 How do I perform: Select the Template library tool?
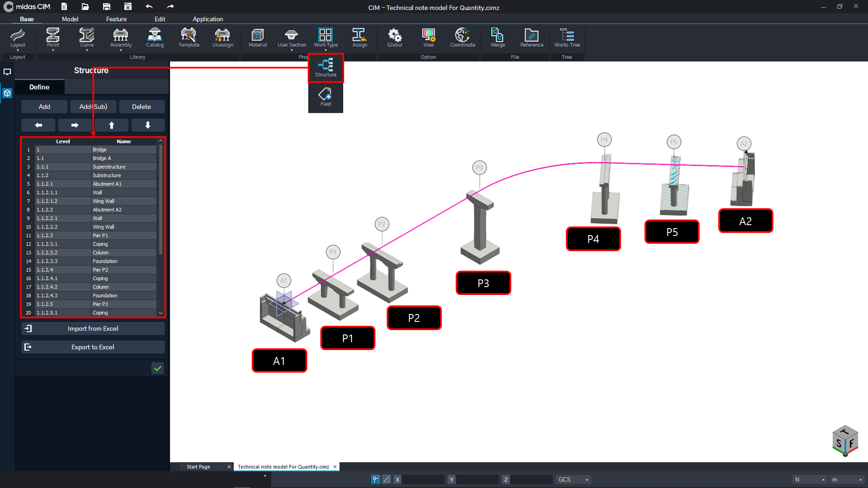point(188,38)
